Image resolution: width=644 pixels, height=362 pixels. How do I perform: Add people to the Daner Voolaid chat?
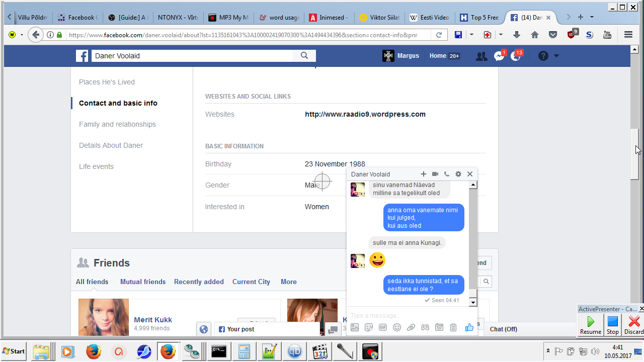tap(424, 174)
